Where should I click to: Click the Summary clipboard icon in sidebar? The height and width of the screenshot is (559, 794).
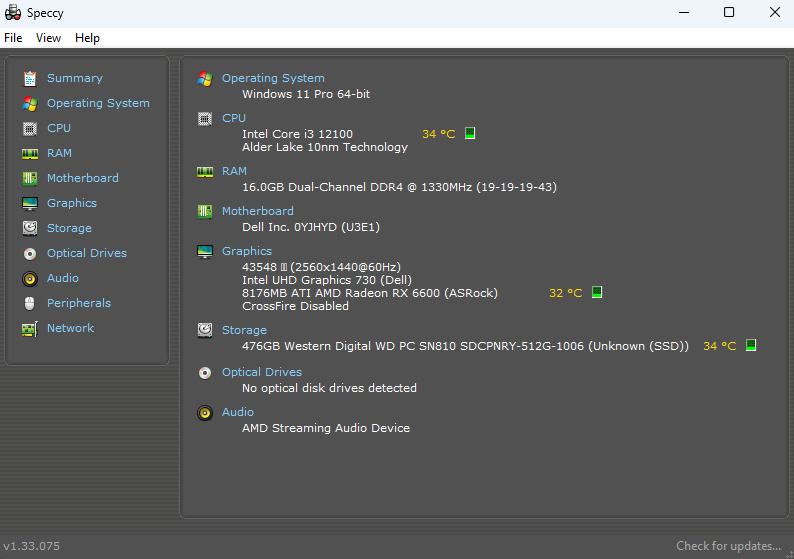pos(30,78)
